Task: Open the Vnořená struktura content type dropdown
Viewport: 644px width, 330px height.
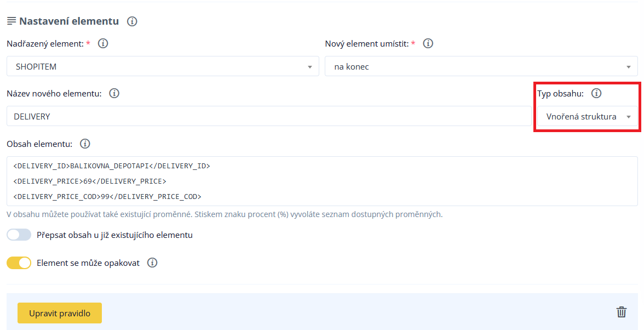Action: pyautogui.click(x=587, y=116)
